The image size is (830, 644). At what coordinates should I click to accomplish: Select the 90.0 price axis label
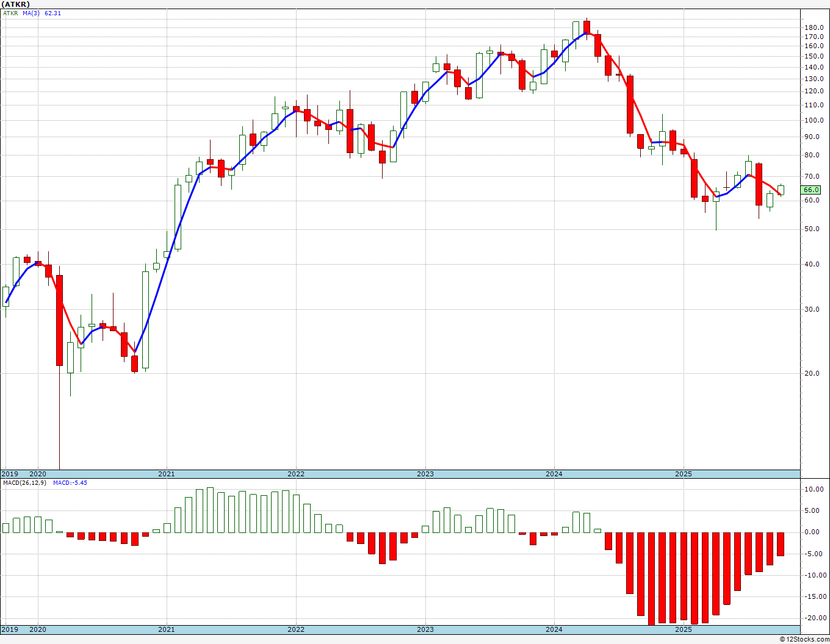click(812, 137)
